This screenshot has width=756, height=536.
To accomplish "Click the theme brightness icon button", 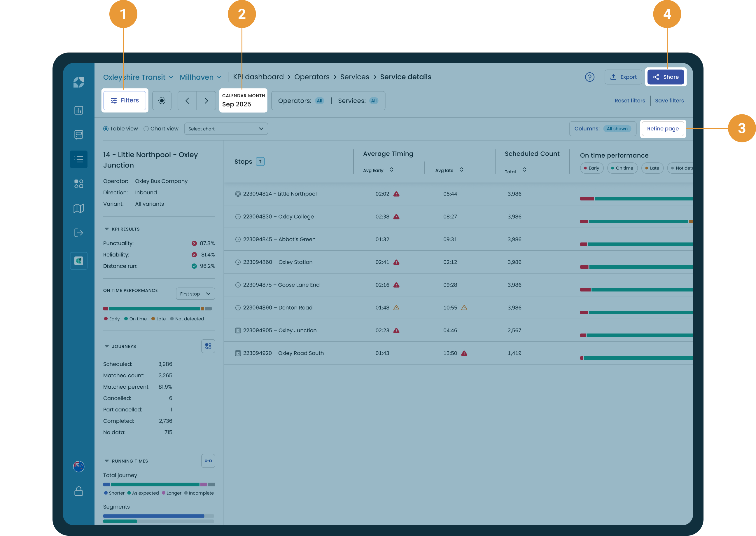I will [162, 101].
